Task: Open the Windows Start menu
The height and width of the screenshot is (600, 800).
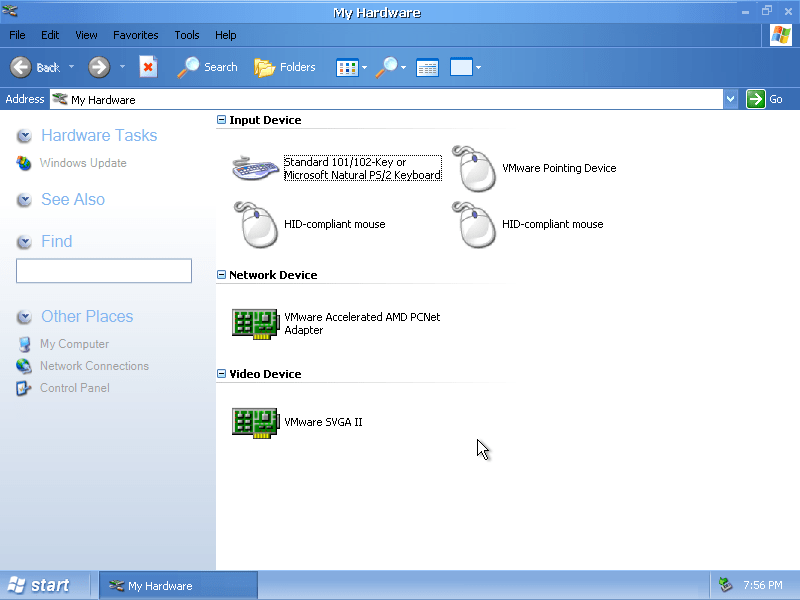Action: (x=39, y=585)
